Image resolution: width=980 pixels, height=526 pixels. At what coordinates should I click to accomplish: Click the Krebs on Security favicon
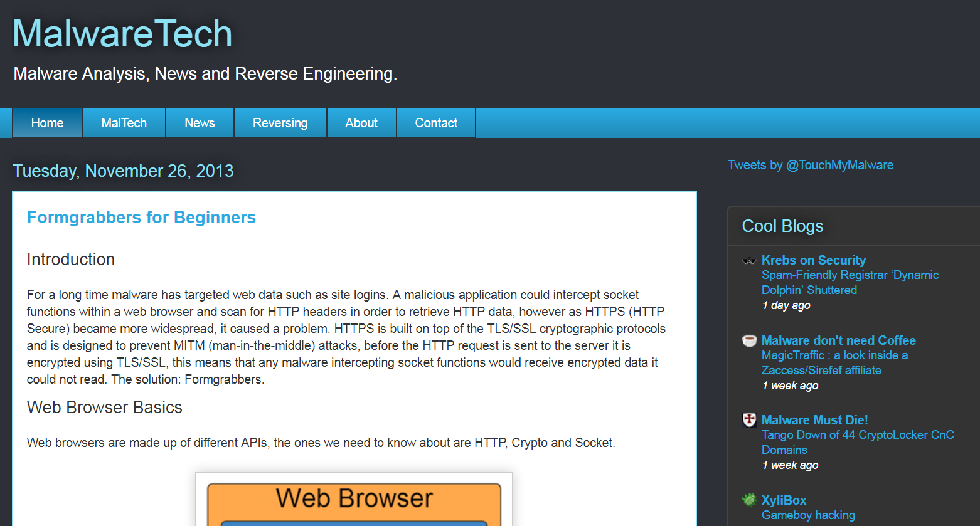pos(749,260)
